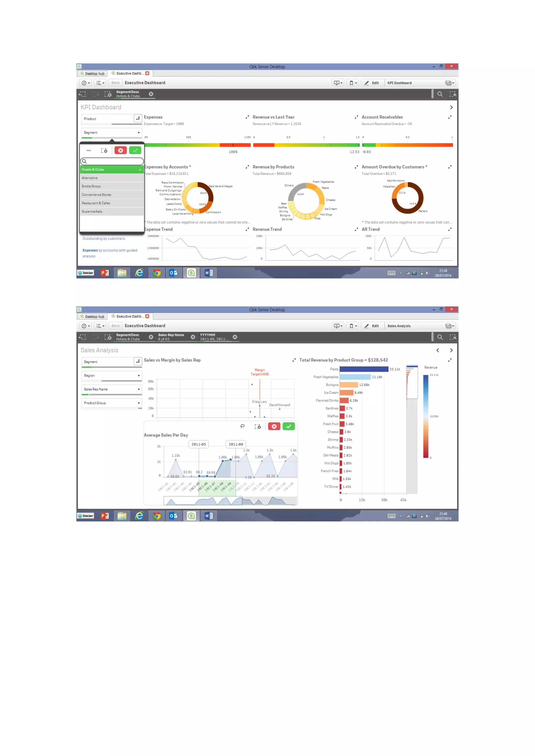Viewport: 535px width, 756px height.
Task: Confirm selection with green check in Average Sales toolbar
Action: [289, 426]
